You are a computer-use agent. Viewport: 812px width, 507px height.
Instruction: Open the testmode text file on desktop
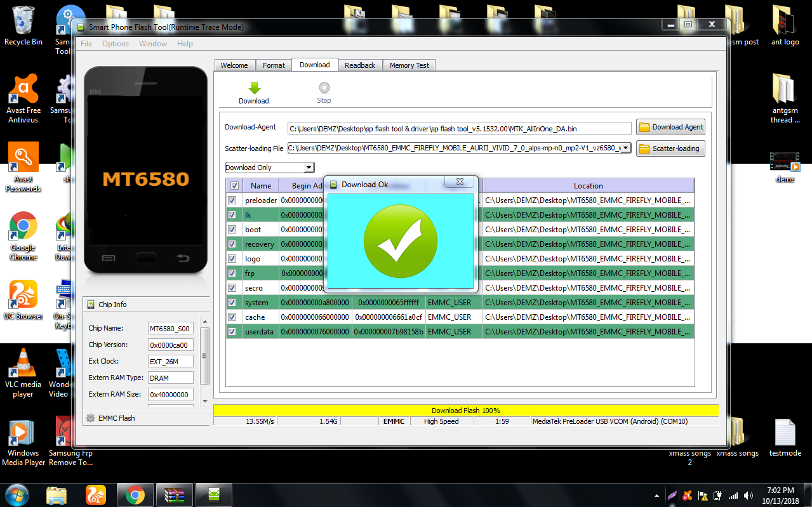click(x=785, y=437)
